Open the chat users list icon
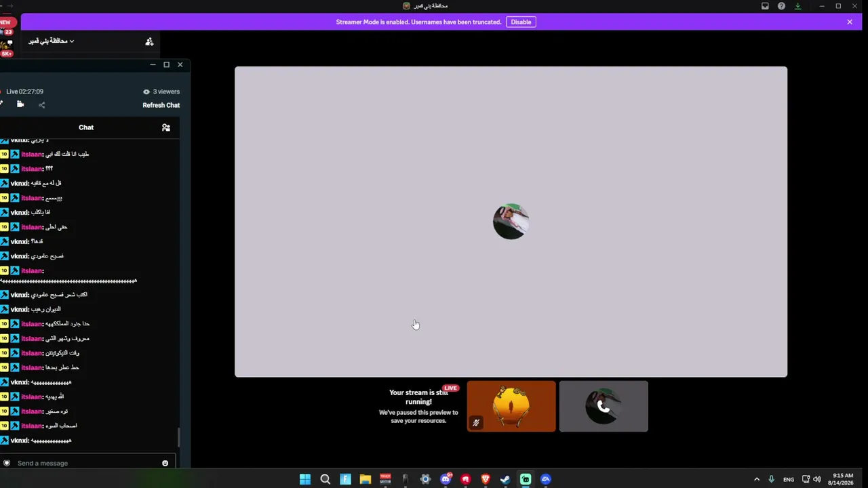This screenshot has height=488, width=868. 165,127
